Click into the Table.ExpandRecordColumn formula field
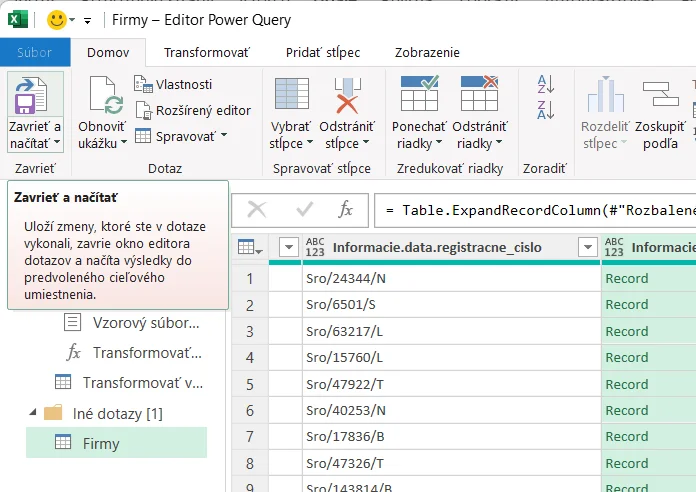This screenshot has width=696, height=492. (x=535, y=210)
